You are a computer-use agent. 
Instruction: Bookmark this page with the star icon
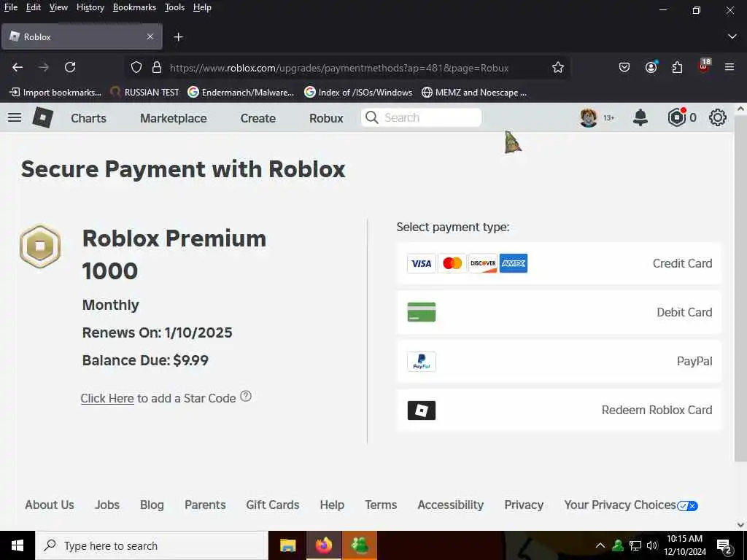pyautogui.click(x=558, y=68)
